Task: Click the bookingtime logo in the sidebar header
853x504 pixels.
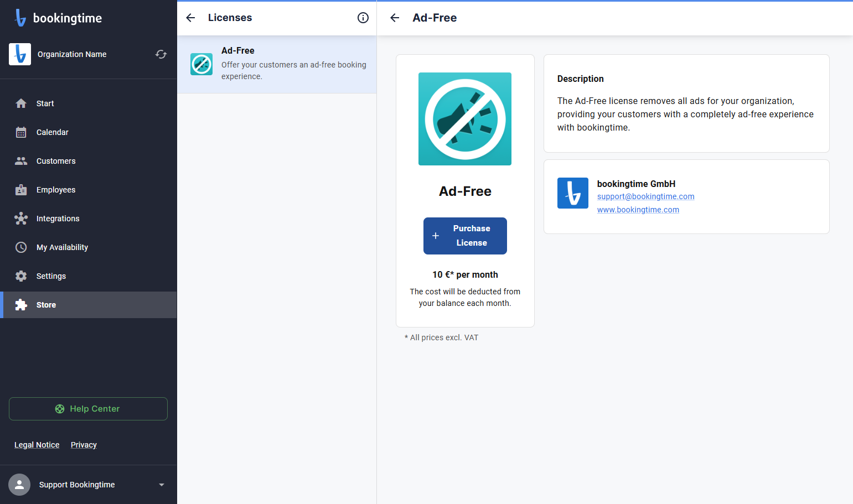Action: click(x=58, y=18)
